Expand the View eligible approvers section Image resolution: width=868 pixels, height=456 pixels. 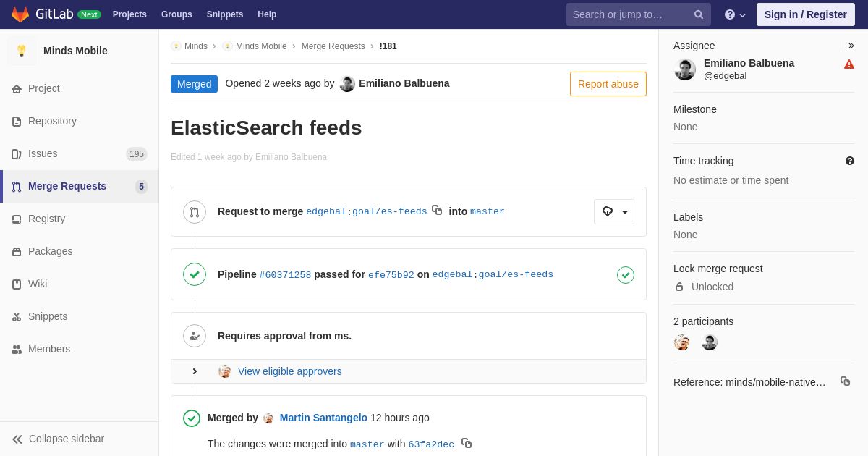point(195,371)
